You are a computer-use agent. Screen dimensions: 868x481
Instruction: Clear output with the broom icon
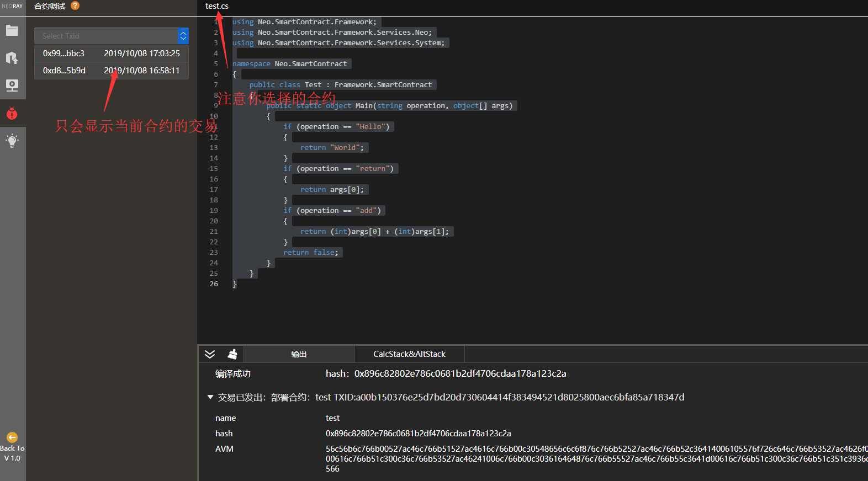coord(232,354)
